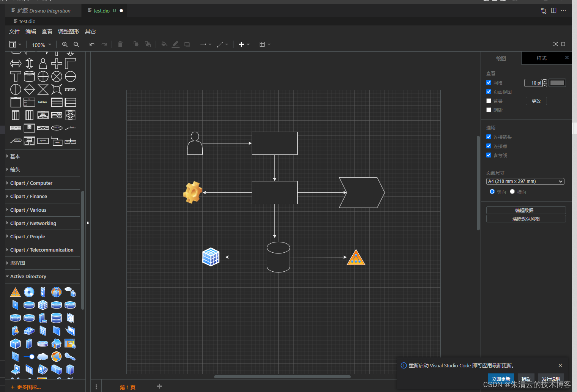
Task: Redo the last action
Action: pyautogui.click(x=104, y=44)
